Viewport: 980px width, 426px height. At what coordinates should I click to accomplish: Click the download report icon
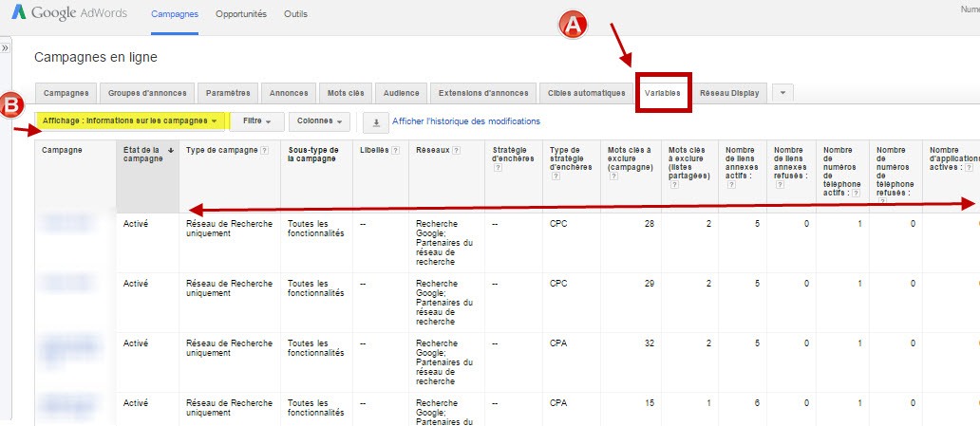[376, 121]
